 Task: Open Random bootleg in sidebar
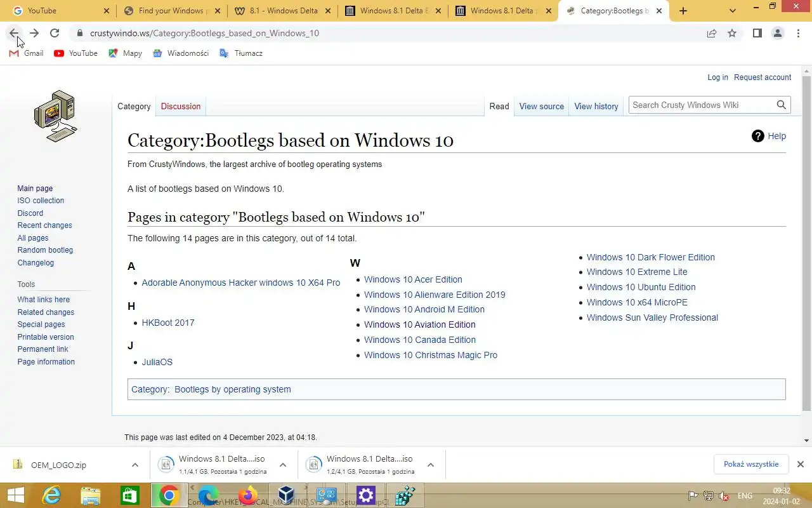45,250
